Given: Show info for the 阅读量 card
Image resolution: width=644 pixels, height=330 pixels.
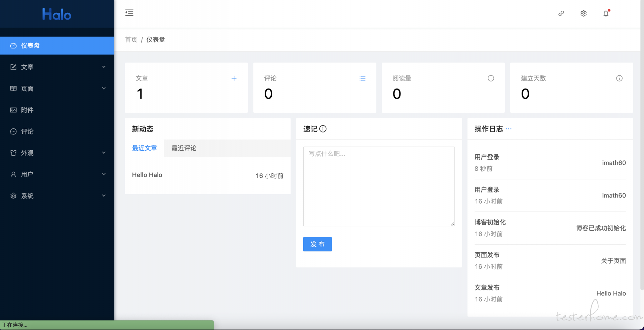Looking at the screenshot, I should (x=491, y=78).
